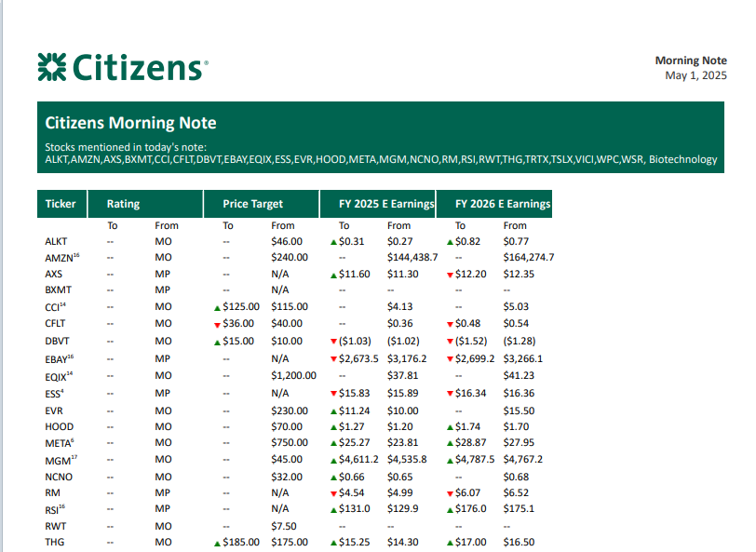This screenshot has width=756, height=552.
Task: Click the $115.00 previous price target for CCI
Action: tap(290, 306)
